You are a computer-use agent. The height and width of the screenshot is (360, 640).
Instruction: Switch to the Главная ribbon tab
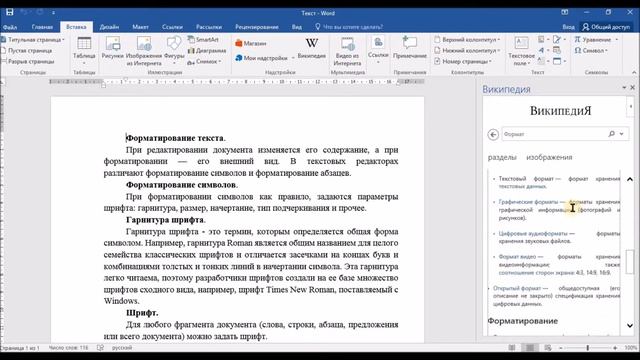[x=42, y=27]
